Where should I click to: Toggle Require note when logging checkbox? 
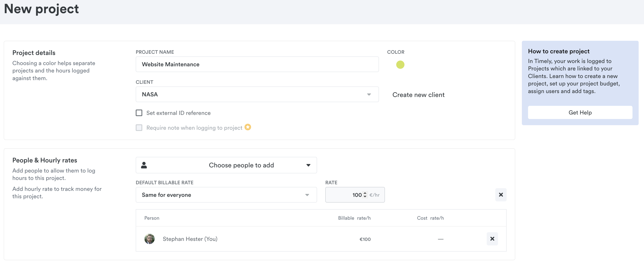click(x=139, y=128)
